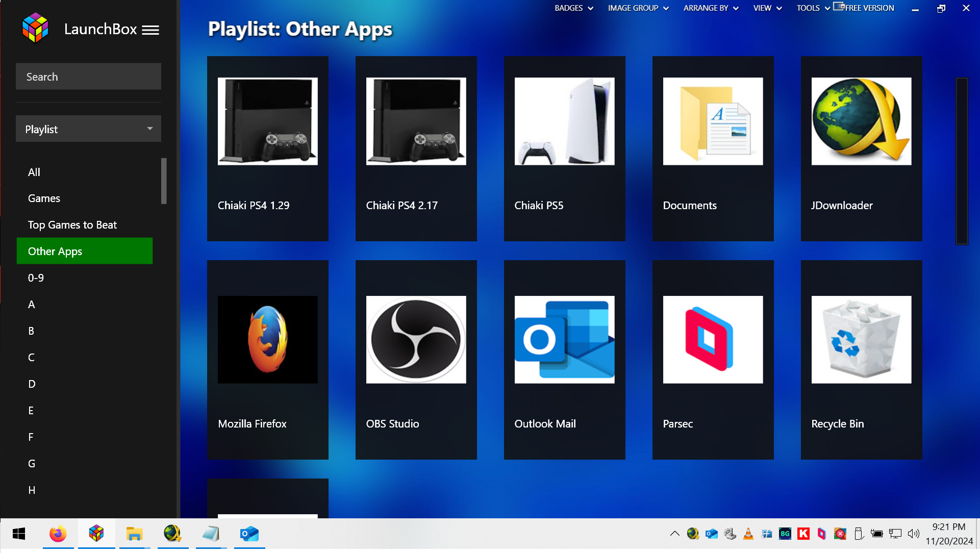The image size is (980, 553).
Task: Select letter B in sidebar
Action: pyautogui.click(x=85, y=331)
